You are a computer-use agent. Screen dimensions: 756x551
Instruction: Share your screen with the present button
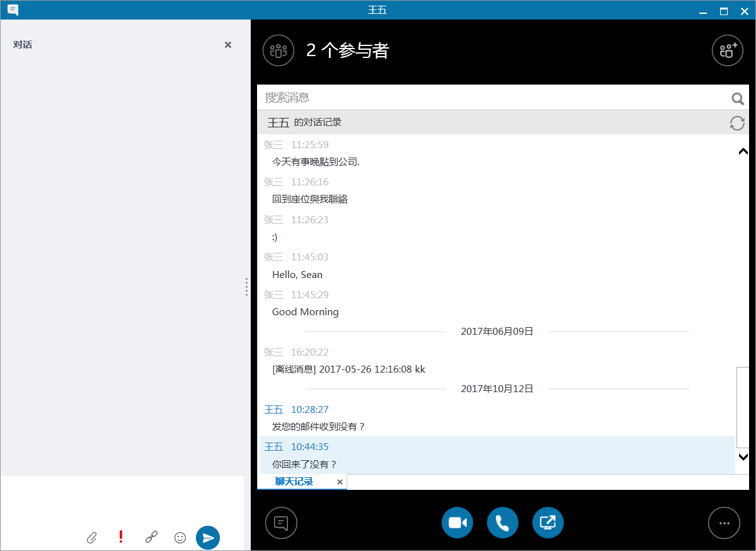[x=548, y=523]
